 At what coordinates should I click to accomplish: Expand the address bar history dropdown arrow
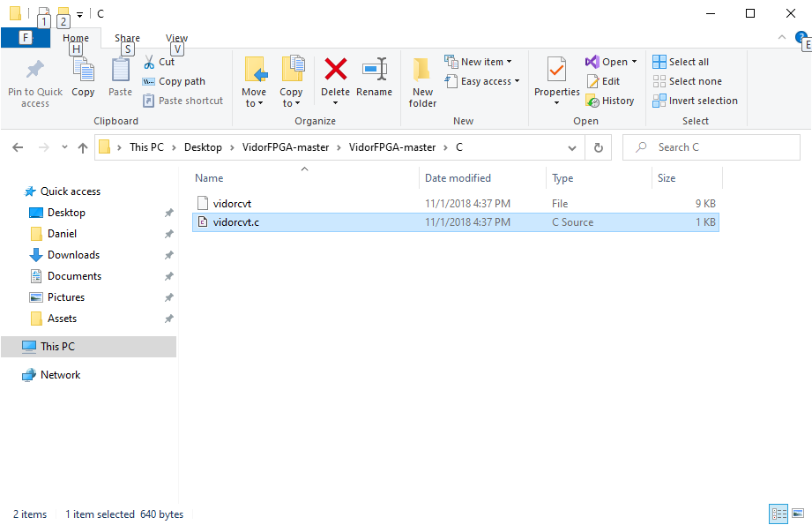point(575,147)
